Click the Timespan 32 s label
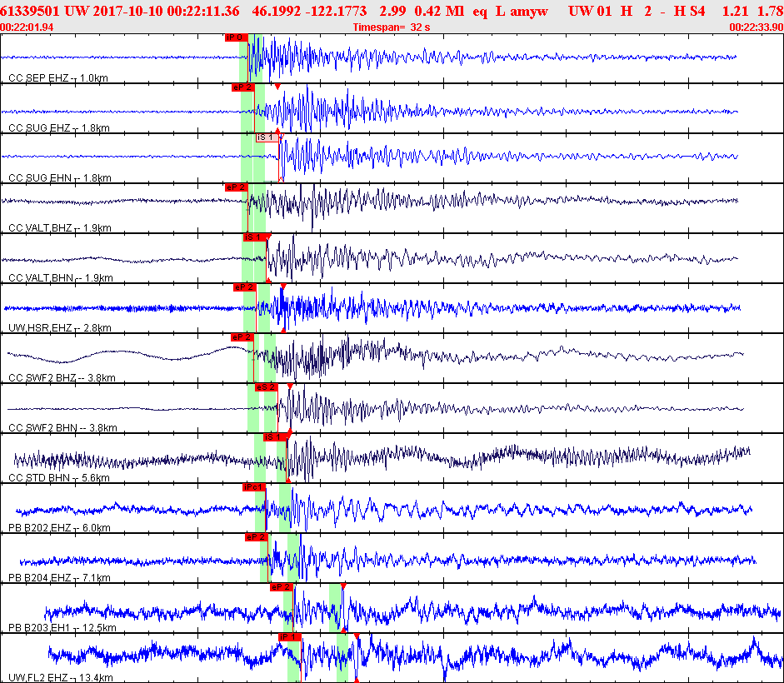784x683 pixels. (392, 27)
